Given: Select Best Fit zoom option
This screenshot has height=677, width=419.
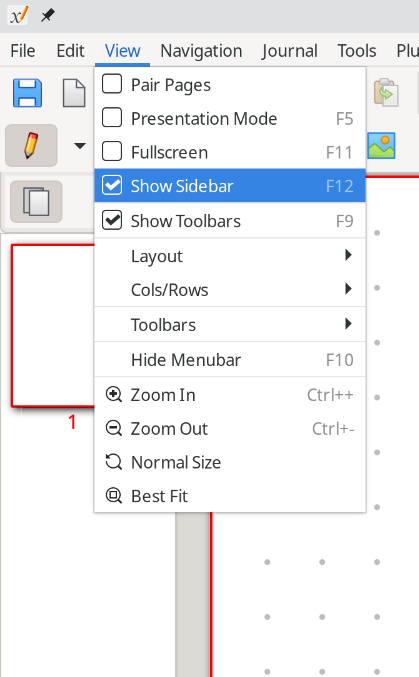Looking at the screenshot, I should tap(230, 496).
